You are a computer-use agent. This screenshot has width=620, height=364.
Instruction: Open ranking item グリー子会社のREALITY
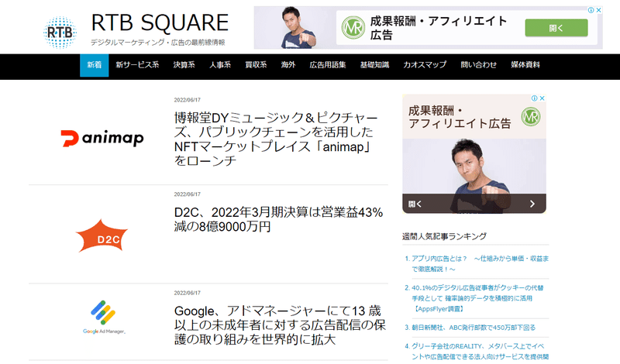pos(480,352)
